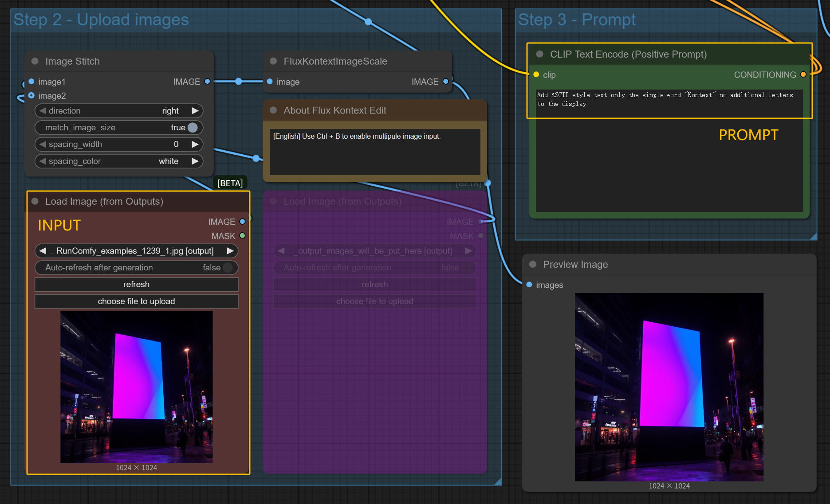Collapse the INPUT Load Image node dot
This screenshot has height=504, width=830.
[x=35, y=201]
